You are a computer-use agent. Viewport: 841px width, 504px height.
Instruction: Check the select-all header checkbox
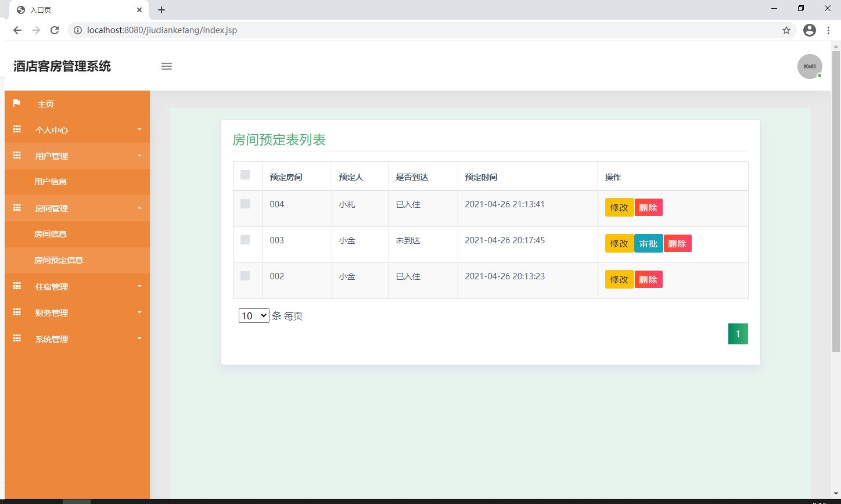245,175
